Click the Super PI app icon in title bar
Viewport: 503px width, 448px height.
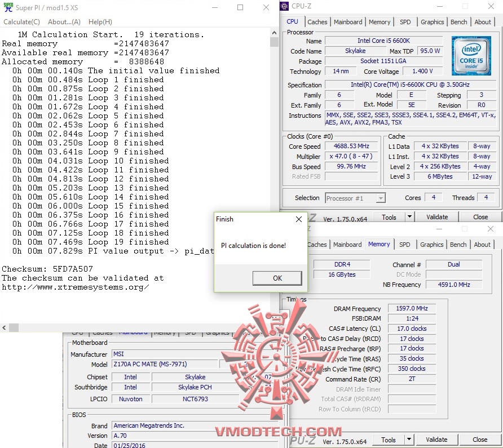point(8,7)
